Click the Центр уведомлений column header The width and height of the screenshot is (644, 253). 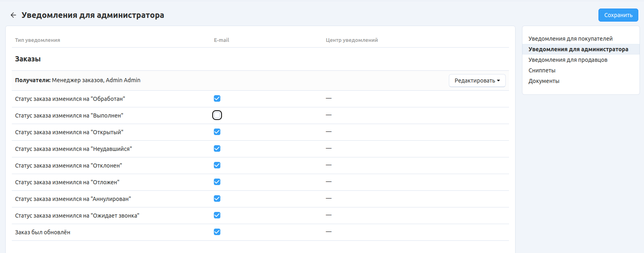click(352, 40)
